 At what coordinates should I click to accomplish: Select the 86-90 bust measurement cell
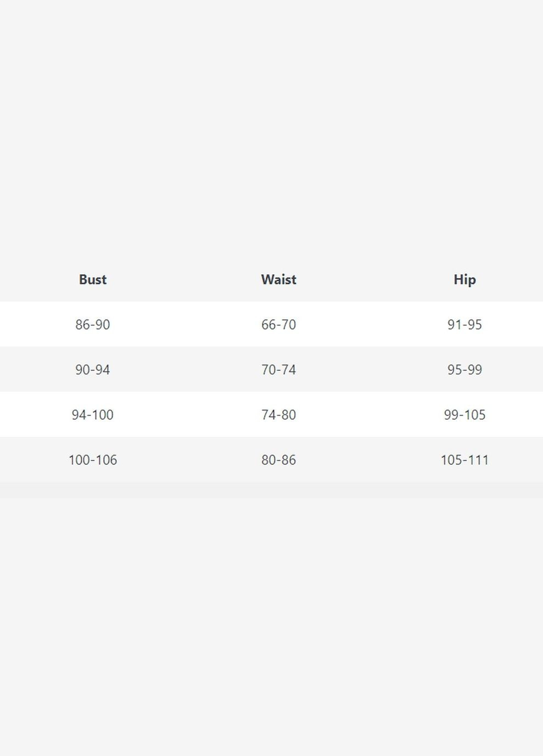tap(93, 325)
